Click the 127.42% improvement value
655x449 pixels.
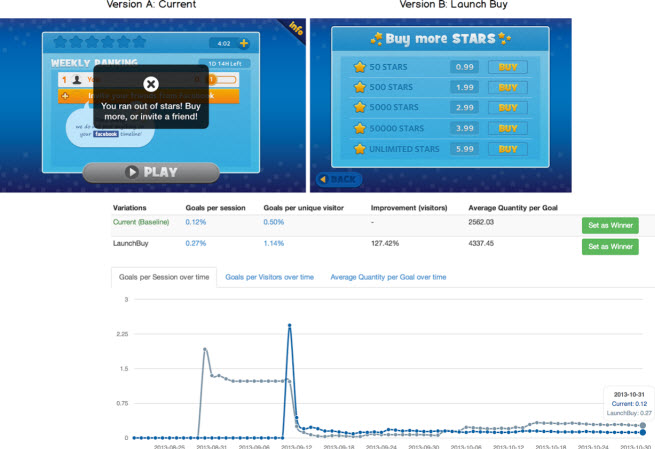[x=385, y=243]
